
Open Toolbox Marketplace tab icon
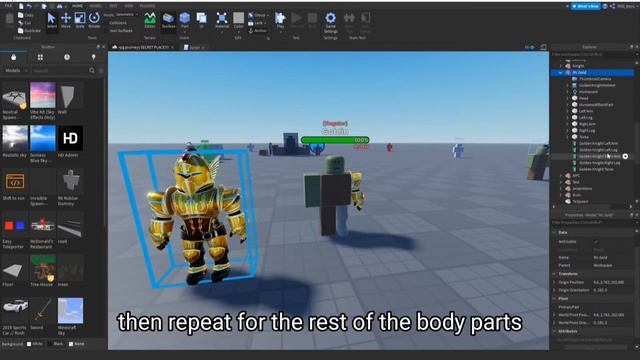point(13,57)
